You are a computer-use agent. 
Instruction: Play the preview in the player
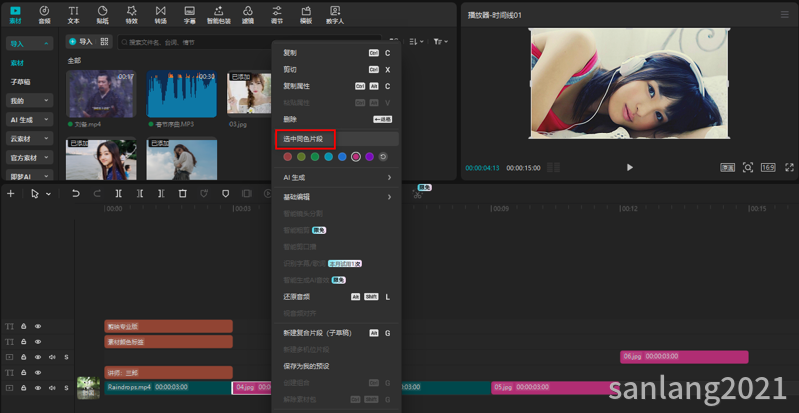(630, 167)
